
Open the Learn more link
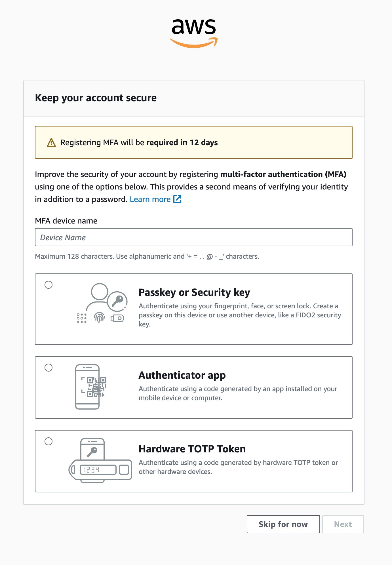pyautogui.click(x=150, y=199)
